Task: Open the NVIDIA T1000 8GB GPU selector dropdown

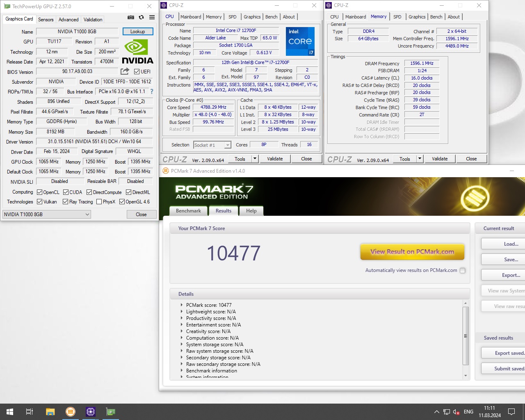Action: (x=46, y=214)
